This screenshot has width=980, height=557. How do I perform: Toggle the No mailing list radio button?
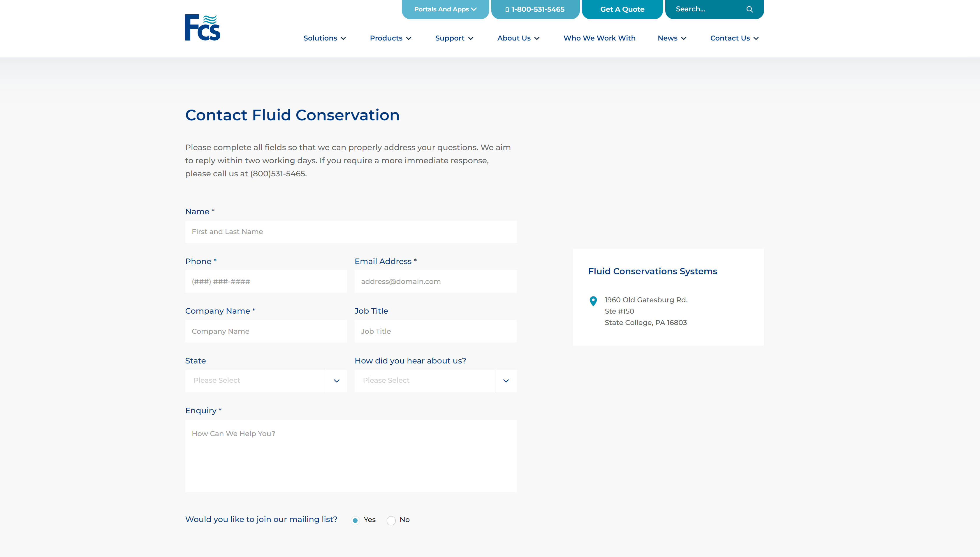391,519
